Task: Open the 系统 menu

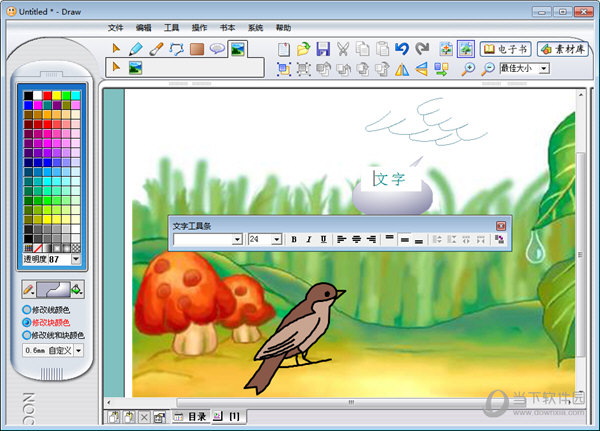Action: [x=255, y=28]
